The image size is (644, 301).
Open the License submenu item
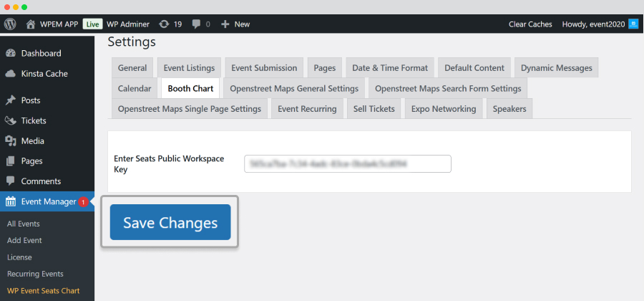click(19, 257)
